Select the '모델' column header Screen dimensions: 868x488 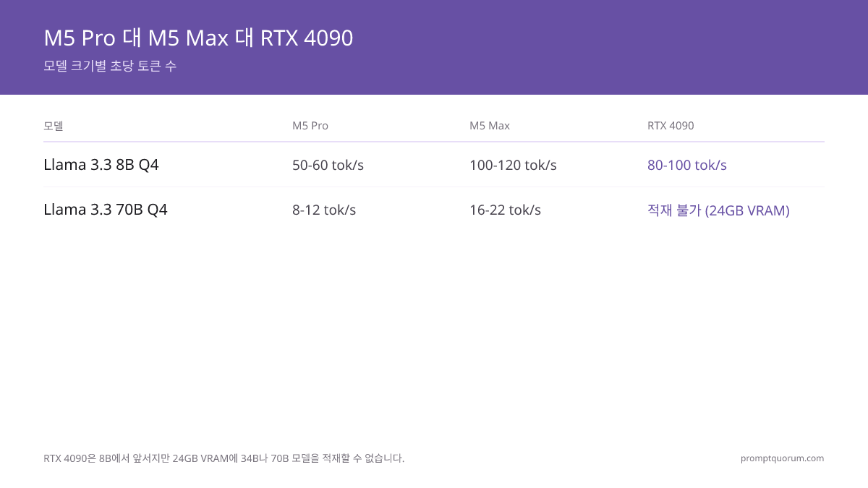pyautogui.click(x=54, y=126)
